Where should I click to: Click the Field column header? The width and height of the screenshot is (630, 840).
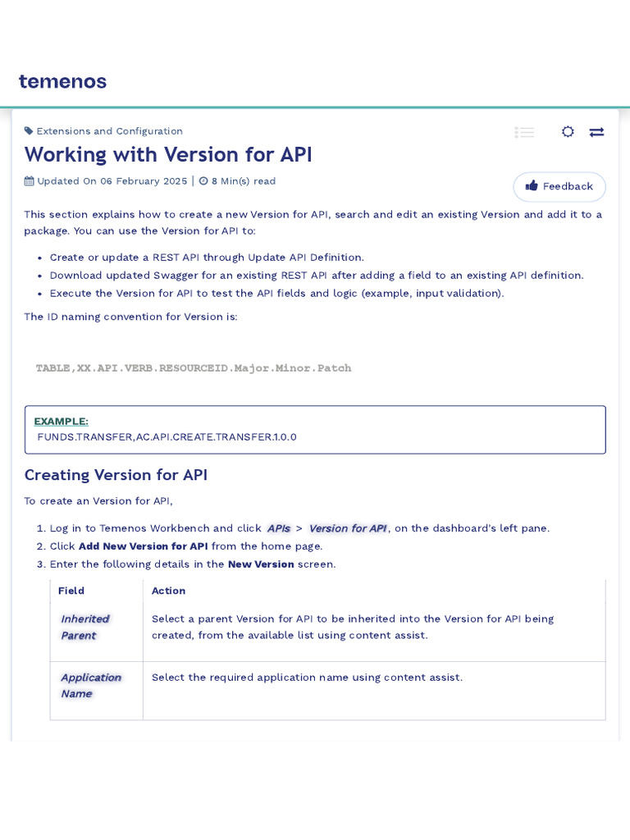pos(71,591)
